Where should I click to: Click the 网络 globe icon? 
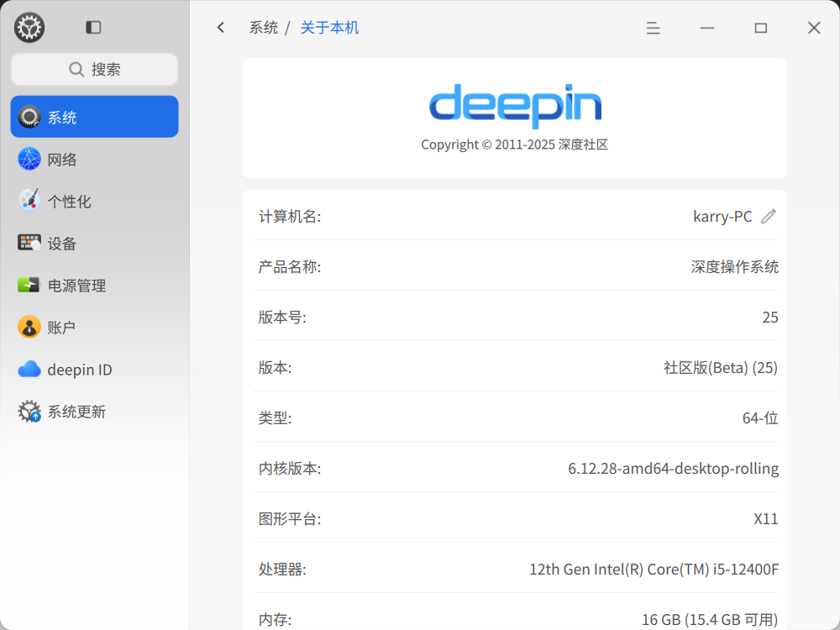[x=29, y=159]
